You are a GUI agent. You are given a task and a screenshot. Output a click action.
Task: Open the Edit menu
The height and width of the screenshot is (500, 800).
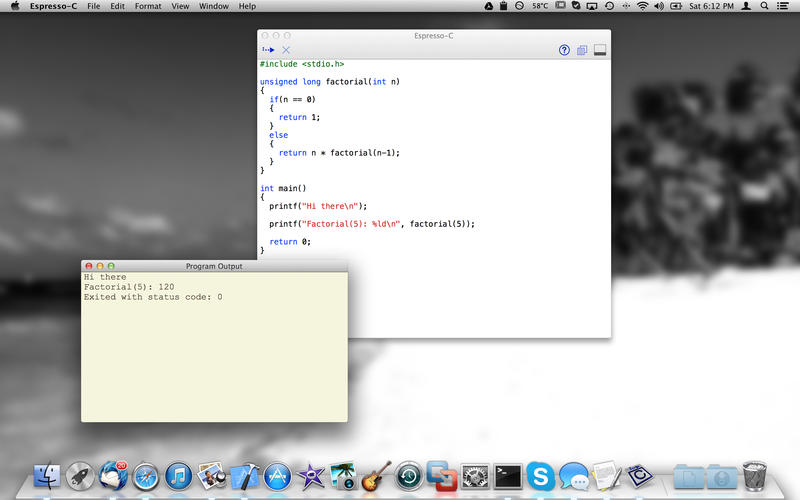118,6
